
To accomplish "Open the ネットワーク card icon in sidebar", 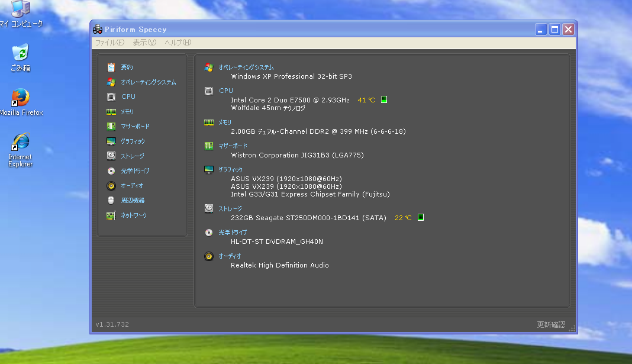I will point(111,215).
